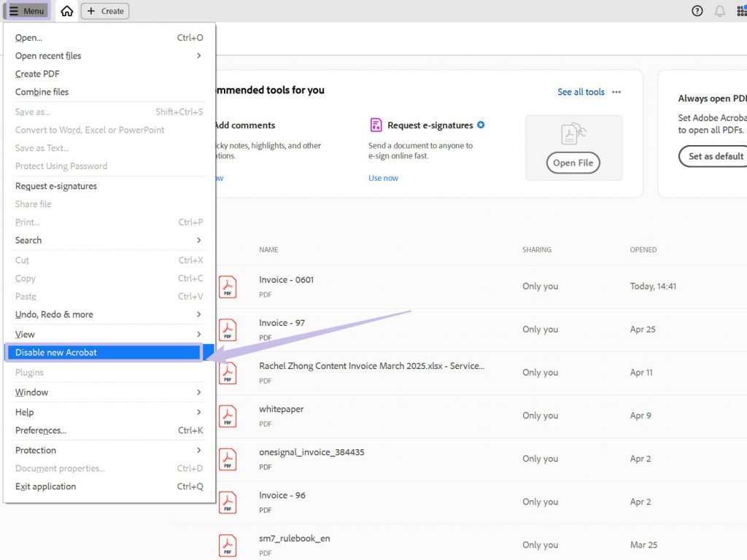The height and width of the screenshot is (560, 747).
Task: Click the PDF icon beside Invoice - 0601
Action: point(228,287)
